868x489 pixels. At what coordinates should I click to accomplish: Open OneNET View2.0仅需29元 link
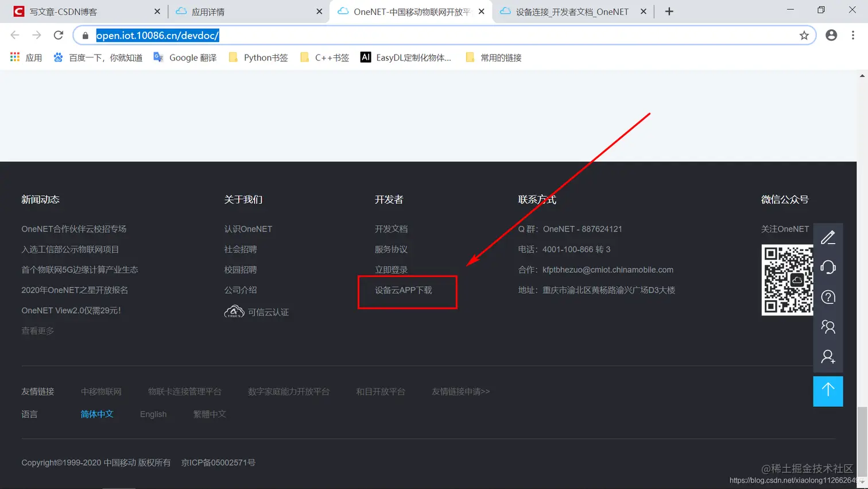71,310
